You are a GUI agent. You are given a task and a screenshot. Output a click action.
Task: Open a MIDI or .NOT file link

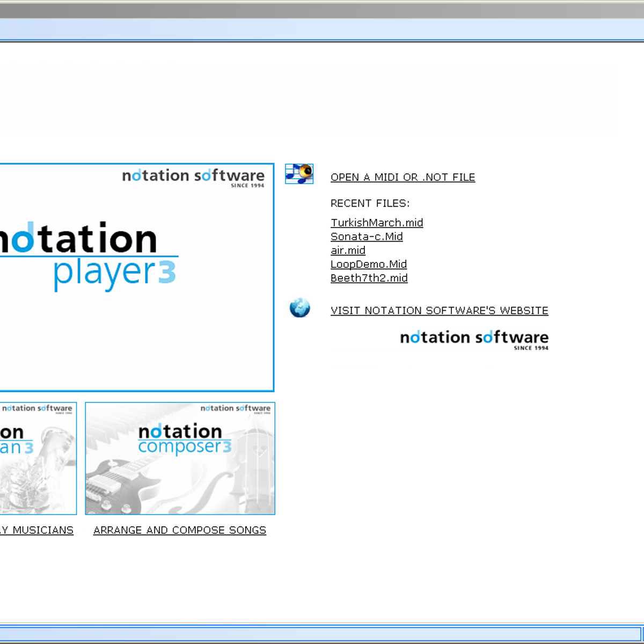point(402,177)
